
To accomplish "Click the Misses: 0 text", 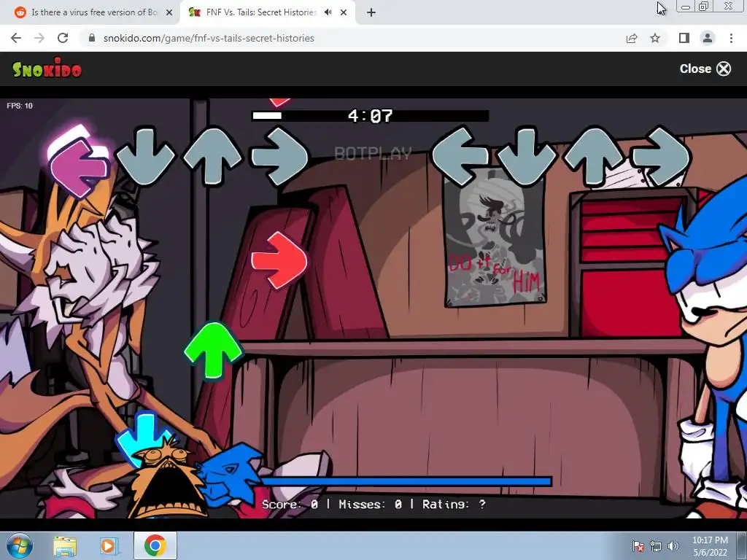I will (370, 505).
